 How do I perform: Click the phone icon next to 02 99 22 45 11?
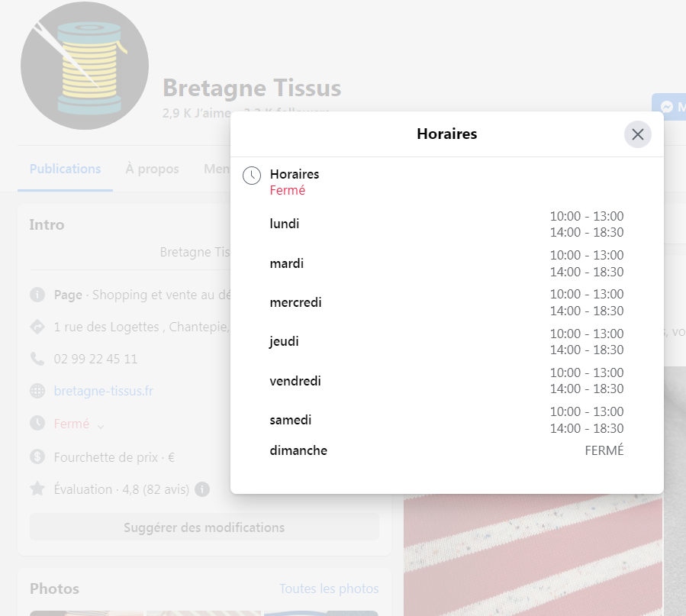(37, 359)
